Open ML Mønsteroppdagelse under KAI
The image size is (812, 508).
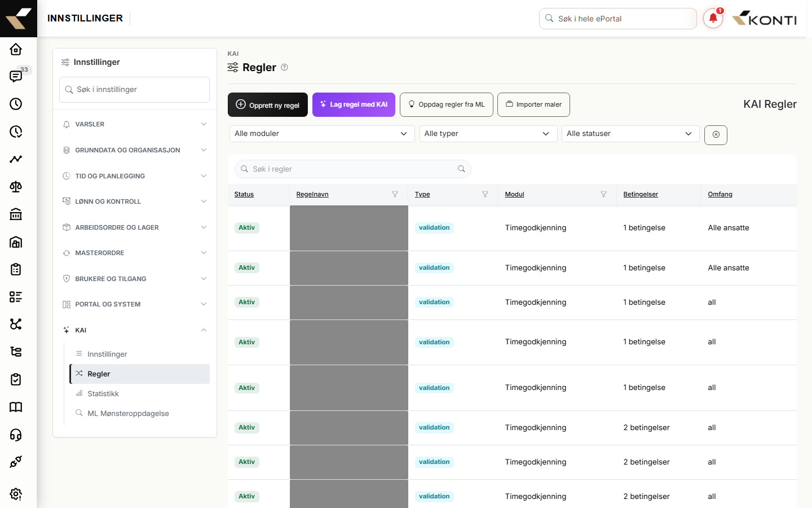(139, 413)
